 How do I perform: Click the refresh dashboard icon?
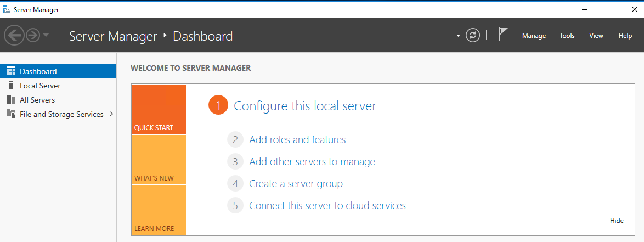click(x=472, y=36)
